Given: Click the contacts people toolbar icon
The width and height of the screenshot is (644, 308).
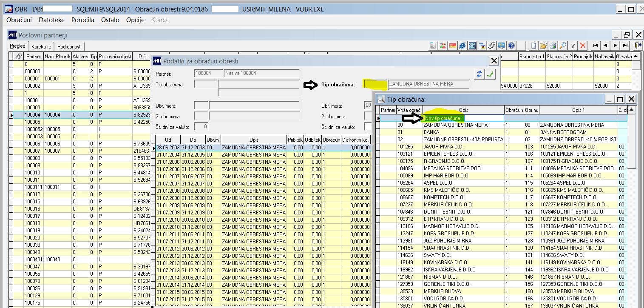Looking at the screenshot, I should click(443, 46).
